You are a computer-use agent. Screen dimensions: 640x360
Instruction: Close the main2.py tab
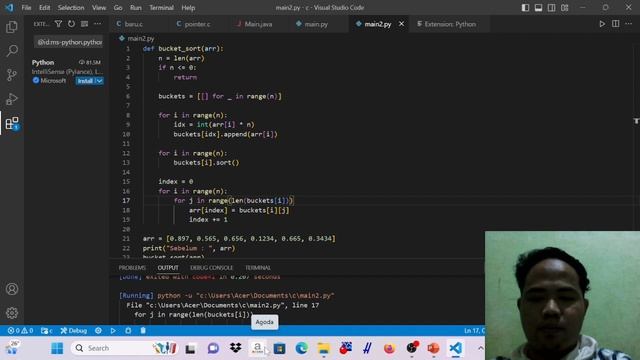pos(402,24)
